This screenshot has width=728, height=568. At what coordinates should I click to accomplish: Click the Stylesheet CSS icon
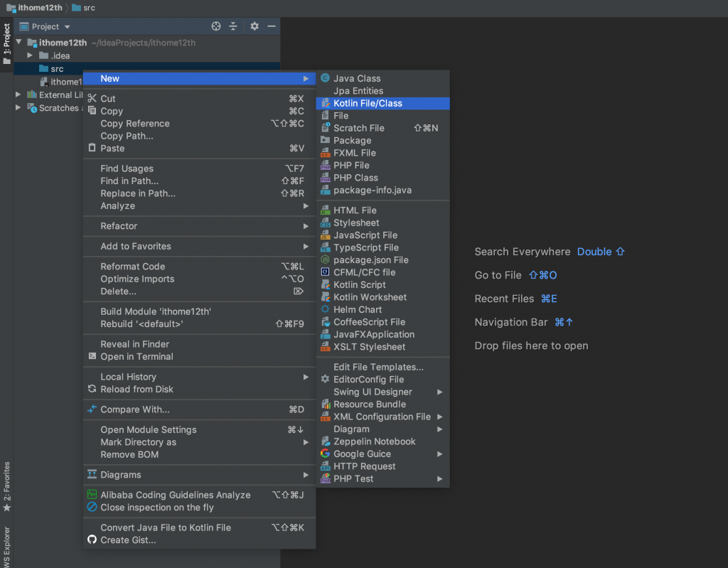(326, 223)
